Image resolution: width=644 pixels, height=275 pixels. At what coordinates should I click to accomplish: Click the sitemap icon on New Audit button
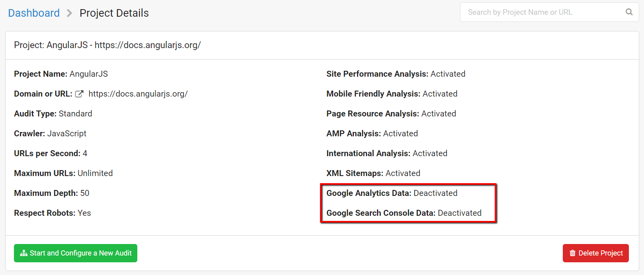tap(24, 253)
